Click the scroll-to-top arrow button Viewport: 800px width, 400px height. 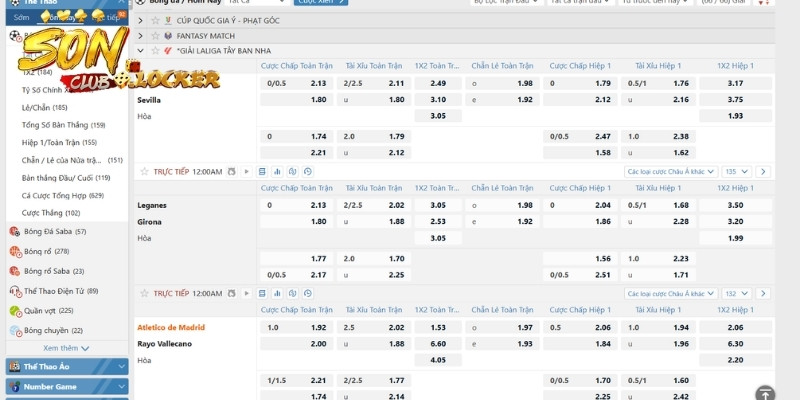[x=765, y=394]
